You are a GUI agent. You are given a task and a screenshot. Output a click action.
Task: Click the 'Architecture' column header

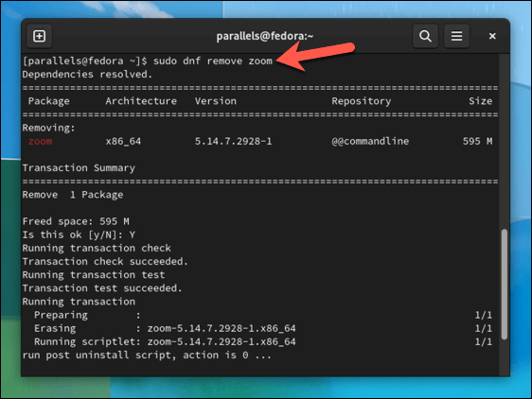[x=141, y=101]
